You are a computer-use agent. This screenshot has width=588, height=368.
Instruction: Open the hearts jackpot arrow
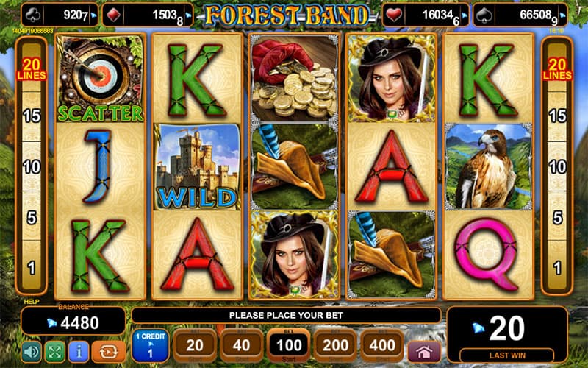pos(465,15)
